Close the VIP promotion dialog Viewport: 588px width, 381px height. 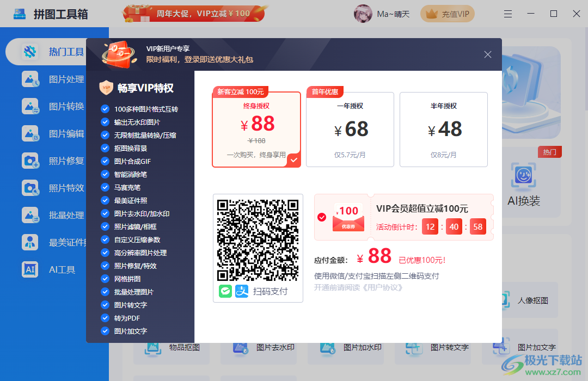(487, 55)
